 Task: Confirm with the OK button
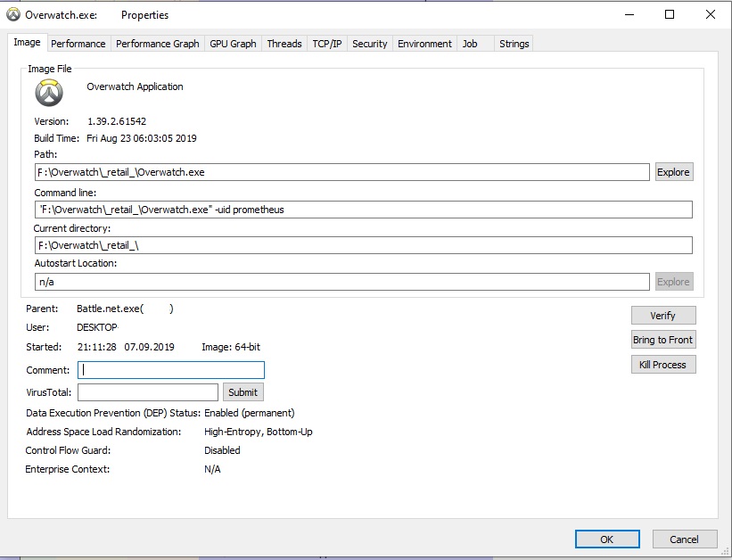tap(607, 539)
